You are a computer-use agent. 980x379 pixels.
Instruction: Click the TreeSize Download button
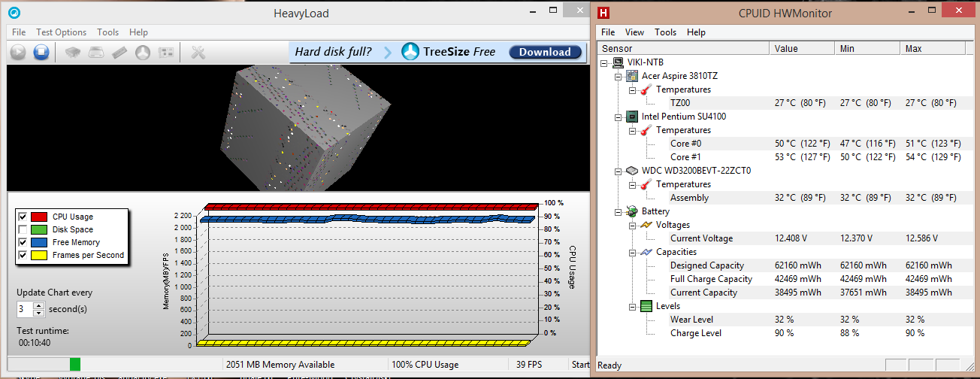click(545, 52)
